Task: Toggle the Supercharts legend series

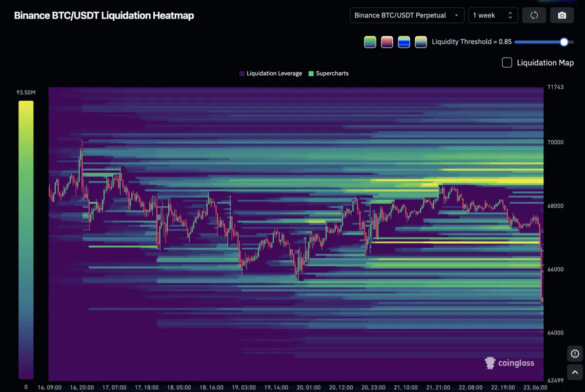Action: pos(328,74)
